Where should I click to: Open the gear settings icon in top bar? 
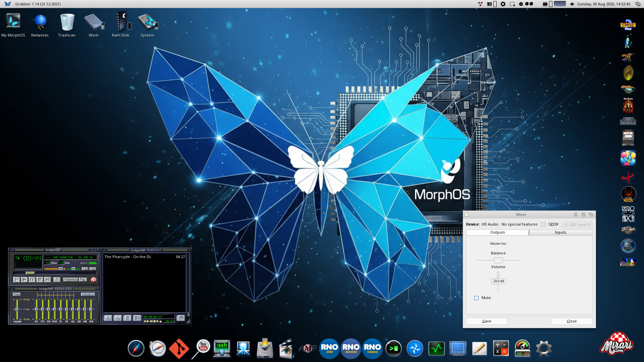(503, 4)
